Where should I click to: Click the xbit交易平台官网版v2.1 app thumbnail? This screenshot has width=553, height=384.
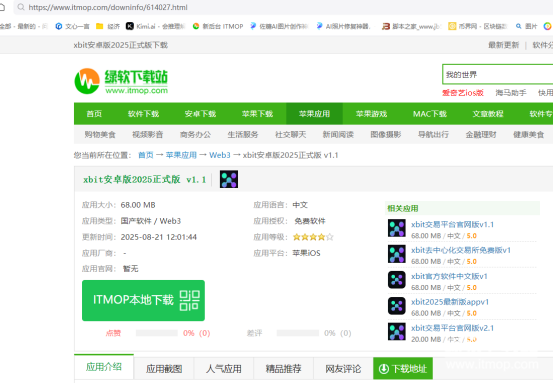tap(397, 331)
